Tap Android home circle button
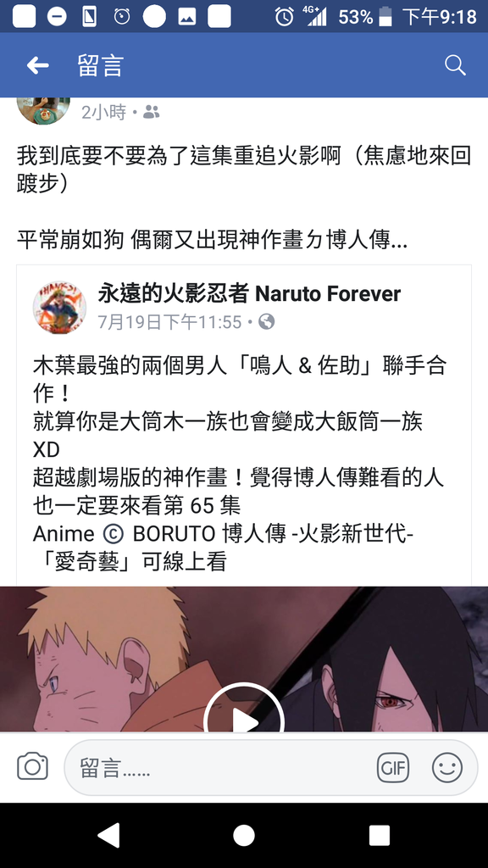 pos(244,835)
